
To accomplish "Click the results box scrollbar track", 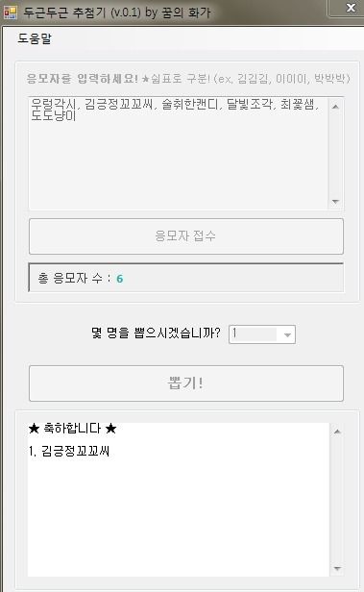I will 337,500.
